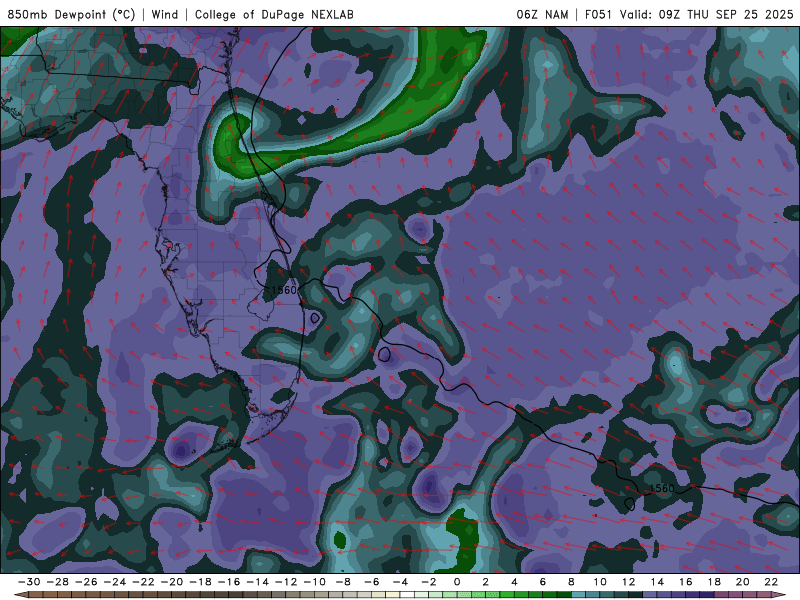Viewport: 800px width, 600px height.
Task: Click the 10 value on the color scale
Action: pyautogui.click(x=599, y=582)
